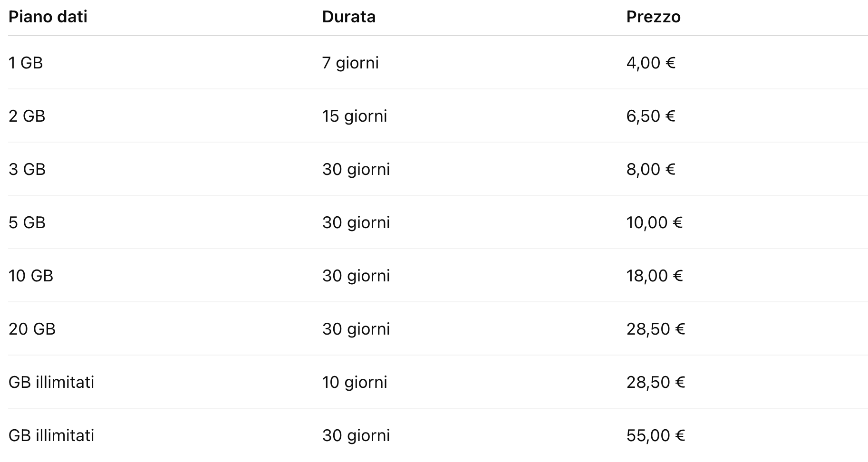Select "GB illimitati" in the 55,00 € row

51,435
